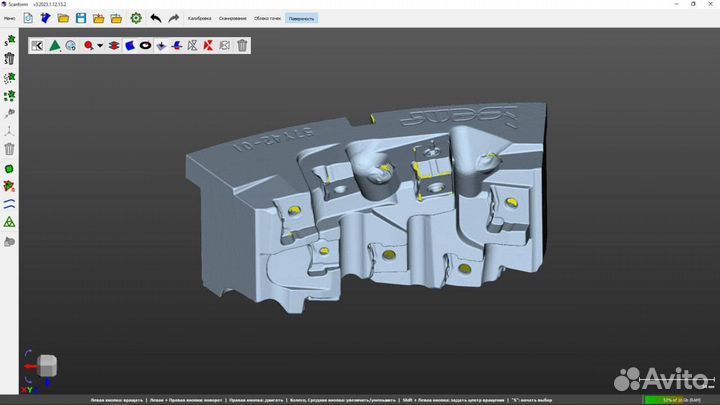The width and height of the screenshot is (720, 405).
Task: Undo the last action
Action: 156,18
